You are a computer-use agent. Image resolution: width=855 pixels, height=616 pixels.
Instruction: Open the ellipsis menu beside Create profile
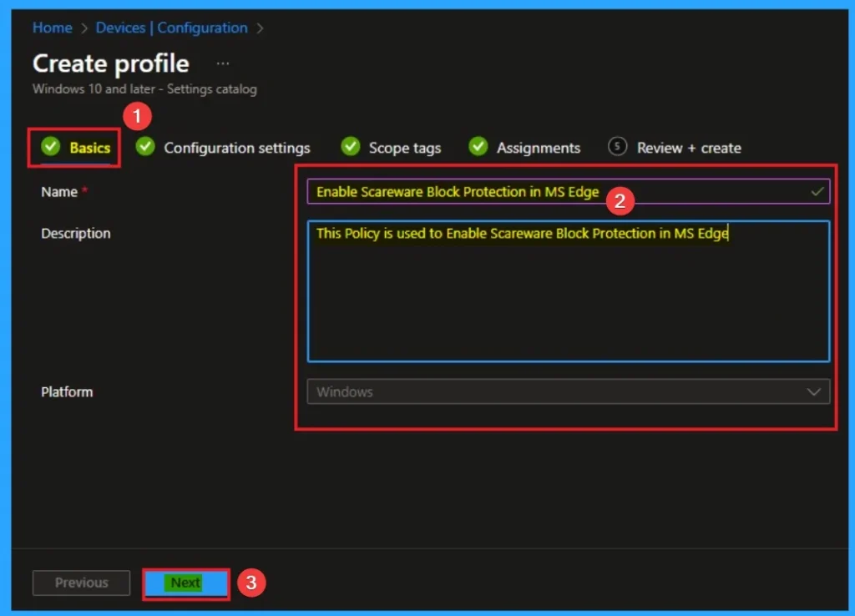pyautogui.click(x=222, y=63)
